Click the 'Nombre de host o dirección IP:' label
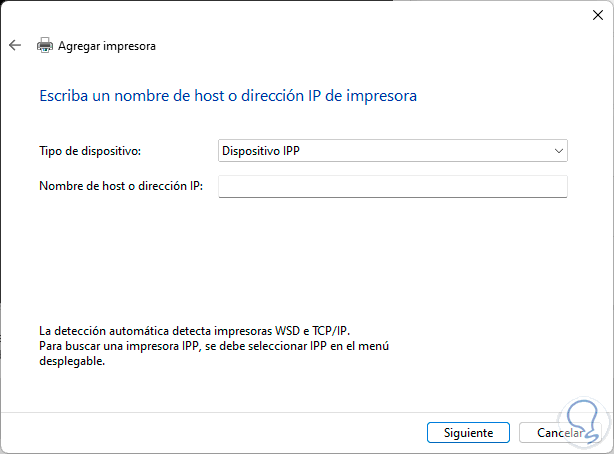The width and height of the screenshot is (614, 454). [120, 186]
